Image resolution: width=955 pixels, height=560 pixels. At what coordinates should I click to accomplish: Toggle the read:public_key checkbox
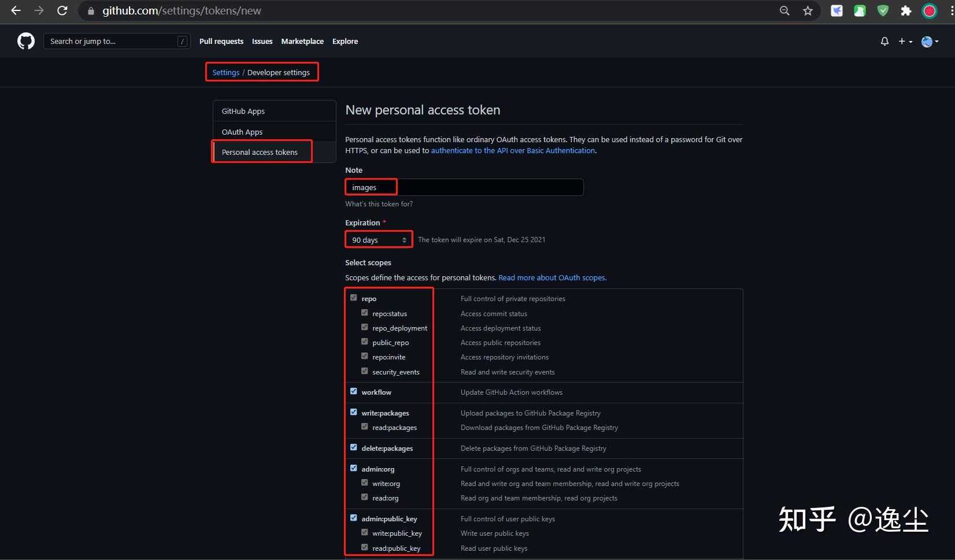[365, 547]
